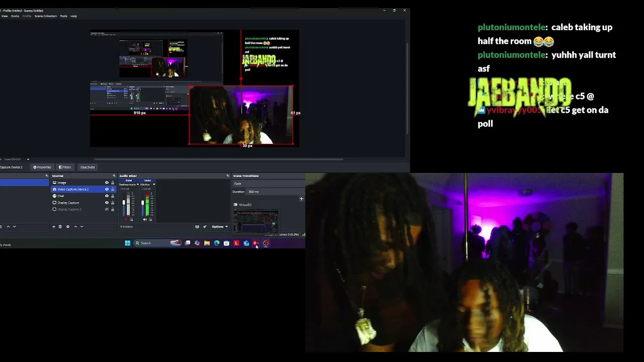Move scene down in Scenes toolbar

coord(14,227)
